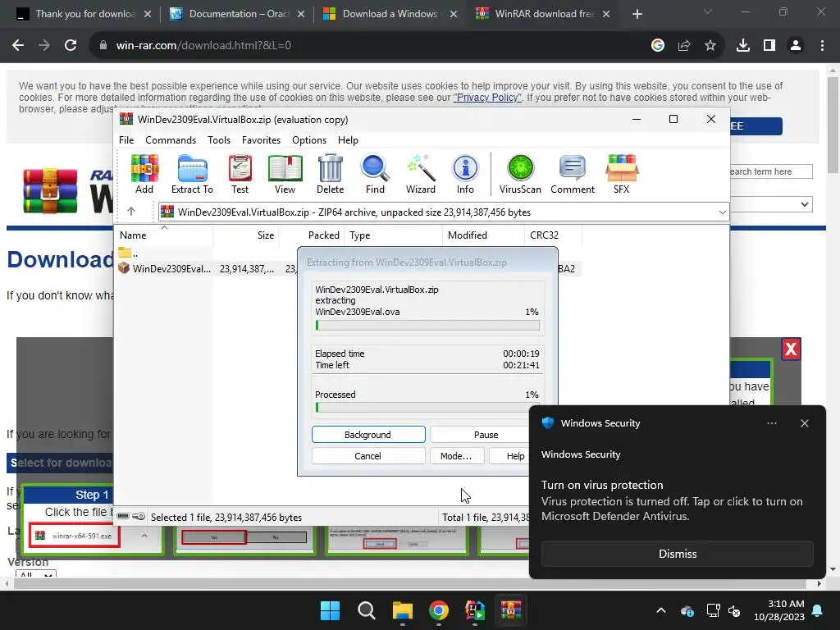This screenshot has height=630, width=840.
Task: Open a new browser tab
Action: pyautogui.click(x=637, y=14)
